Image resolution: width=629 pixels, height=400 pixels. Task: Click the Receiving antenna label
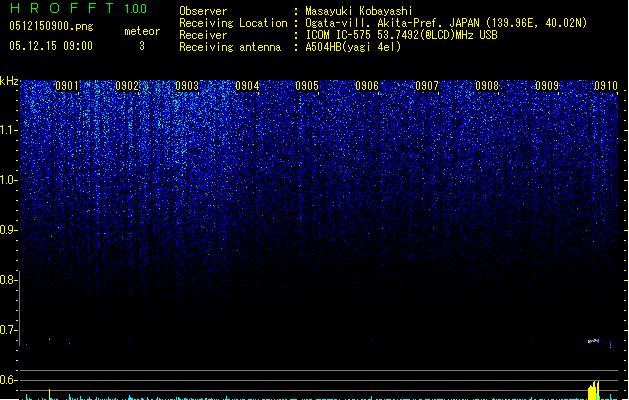tap(230, 47)
